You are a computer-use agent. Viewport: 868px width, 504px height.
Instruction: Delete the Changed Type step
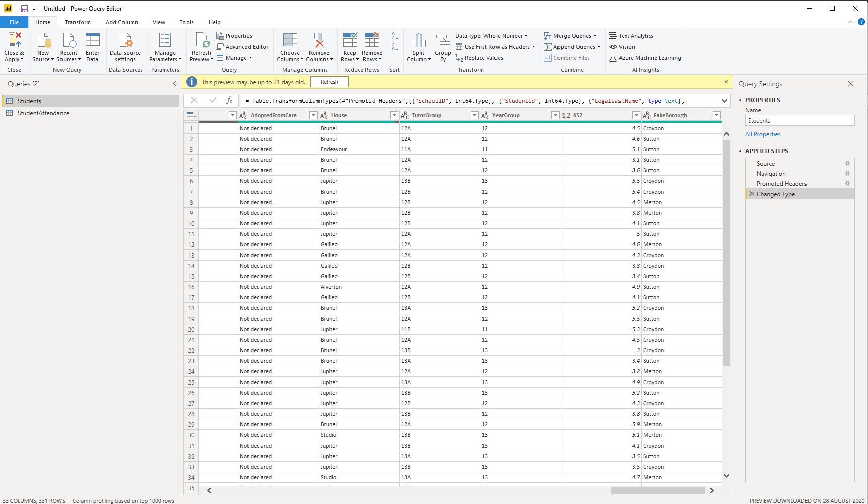coord(752,194)
